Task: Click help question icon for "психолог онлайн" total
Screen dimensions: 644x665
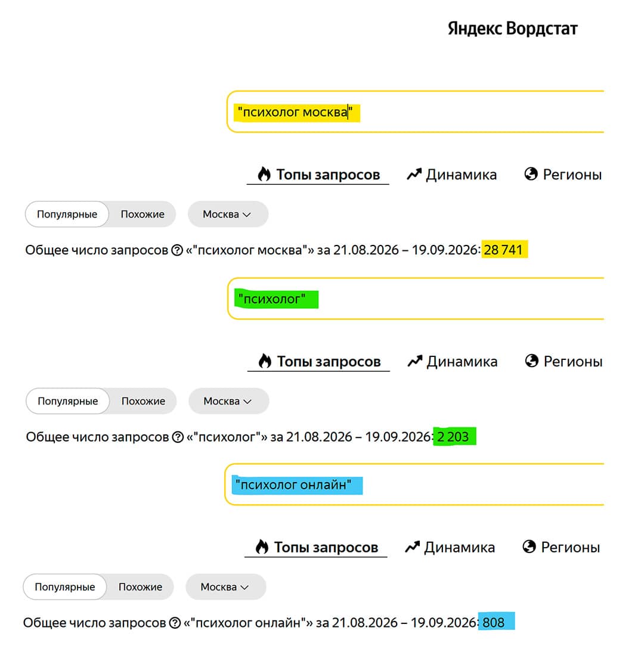Action: 175,623
